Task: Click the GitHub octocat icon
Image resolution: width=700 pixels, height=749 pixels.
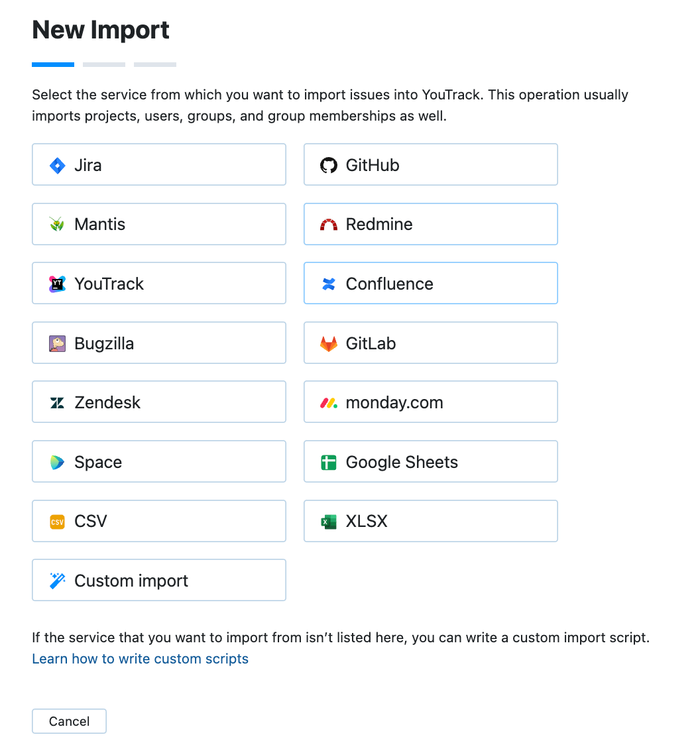Action: click(x=329, y=164)
